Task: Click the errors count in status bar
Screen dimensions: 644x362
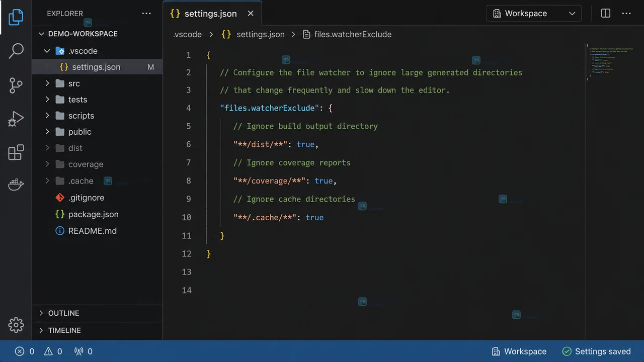Action: coord(25,351)
